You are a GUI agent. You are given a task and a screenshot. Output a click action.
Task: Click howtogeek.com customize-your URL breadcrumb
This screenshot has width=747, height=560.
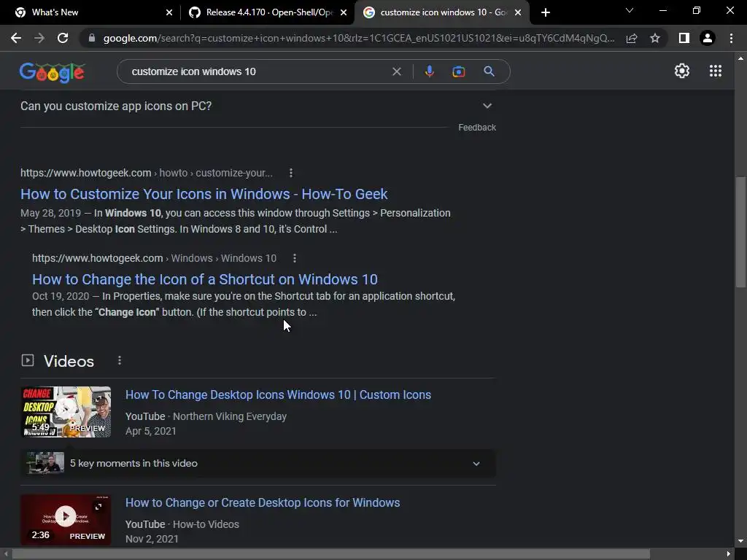(146, 173)
